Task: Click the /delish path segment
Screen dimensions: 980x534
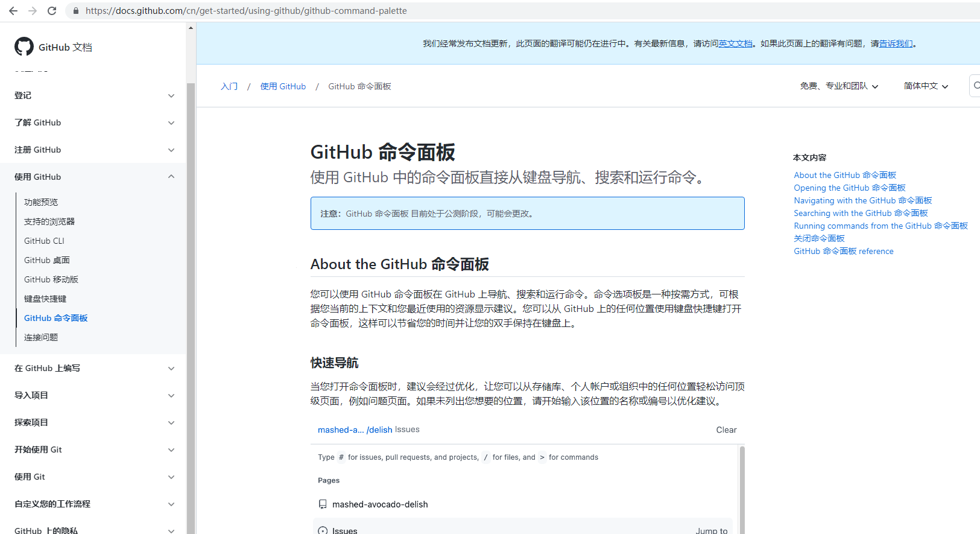Action: (379, 430)
